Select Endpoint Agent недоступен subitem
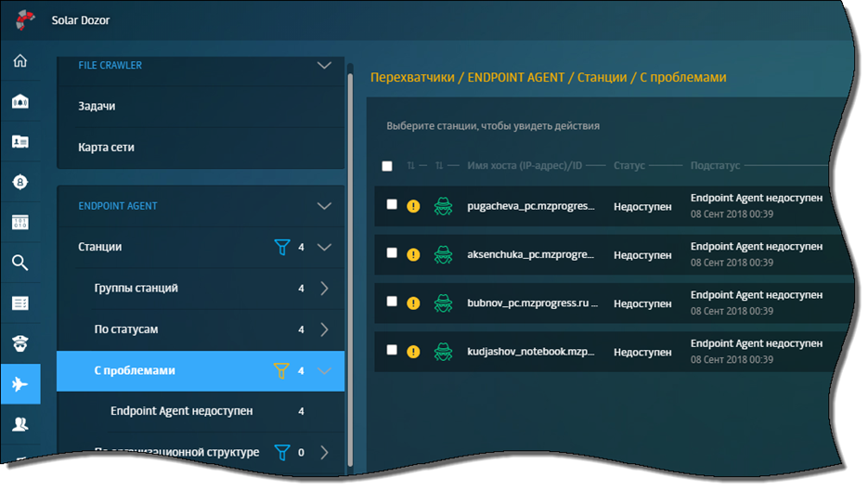 [x=201, y=411]
